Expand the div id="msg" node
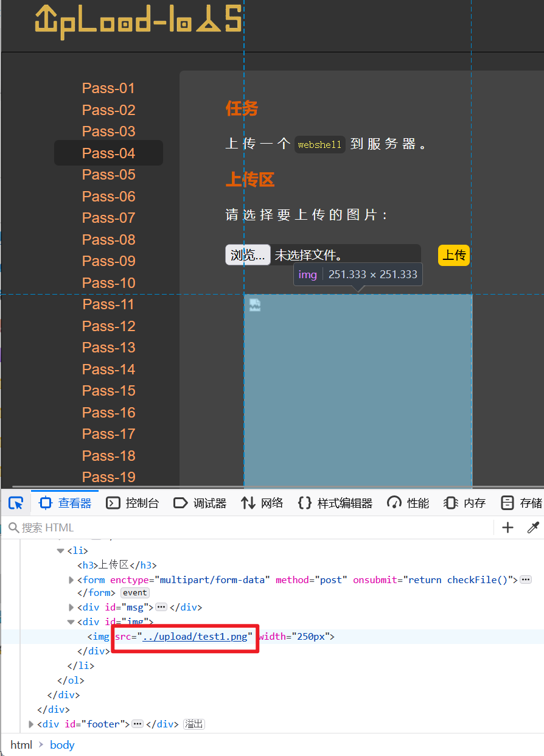Viewport: 544px width, 756px height. 72,607
